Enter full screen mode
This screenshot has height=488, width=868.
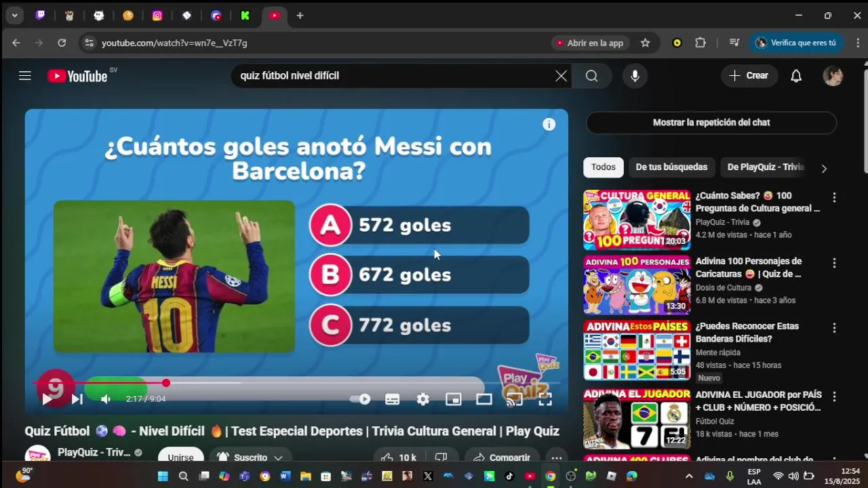545,399
